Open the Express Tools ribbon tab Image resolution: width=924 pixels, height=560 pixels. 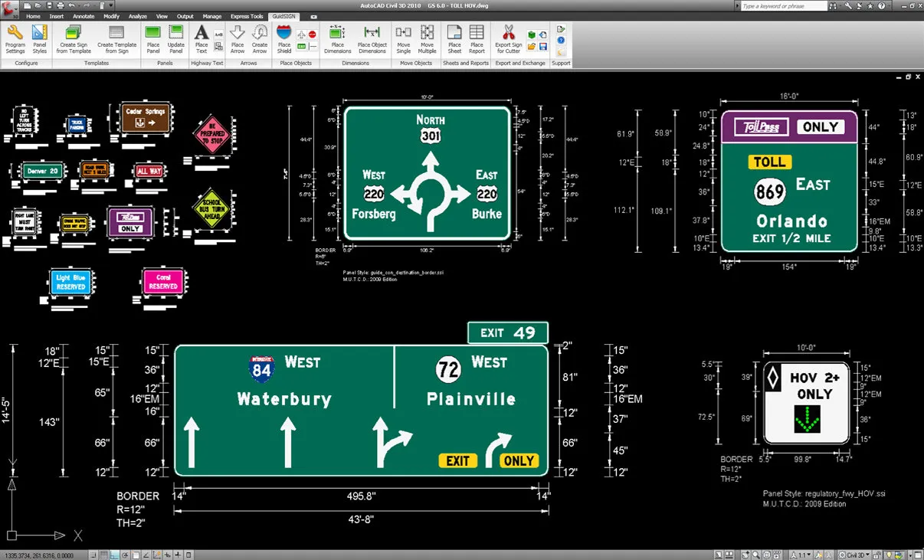(246, 15)
